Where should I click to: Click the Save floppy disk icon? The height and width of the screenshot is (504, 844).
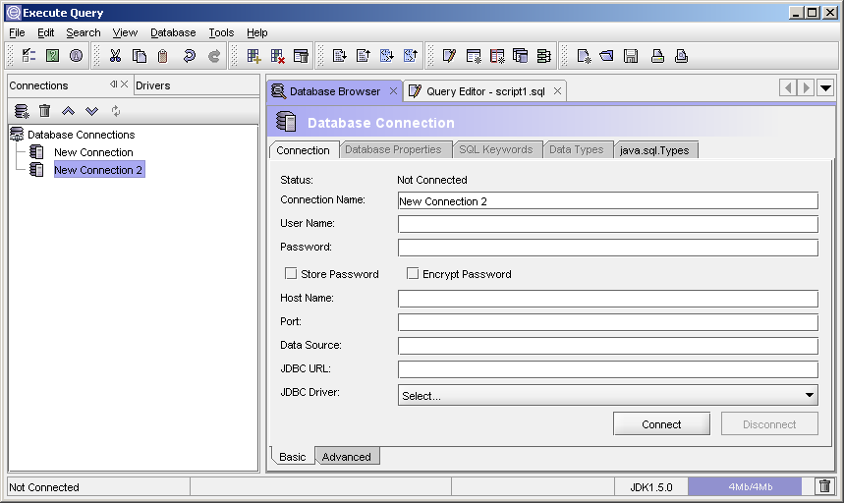(x=631, y=56)
